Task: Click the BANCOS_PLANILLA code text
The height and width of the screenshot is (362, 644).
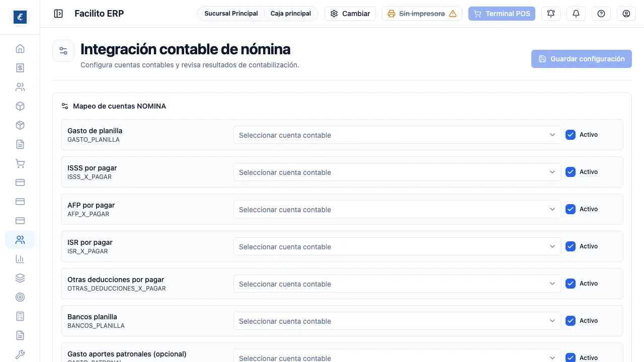Action: (96, 326)
